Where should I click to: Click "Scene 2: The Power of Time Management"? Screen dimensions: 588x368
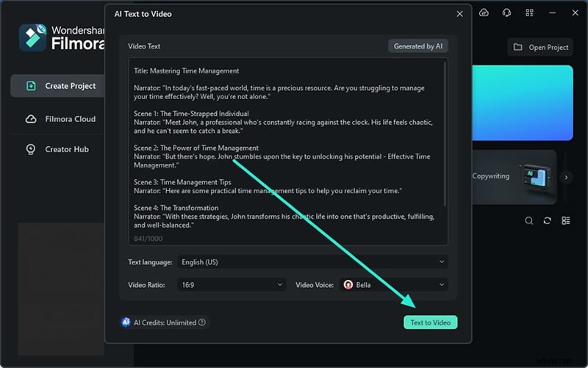tap(196, 148)
